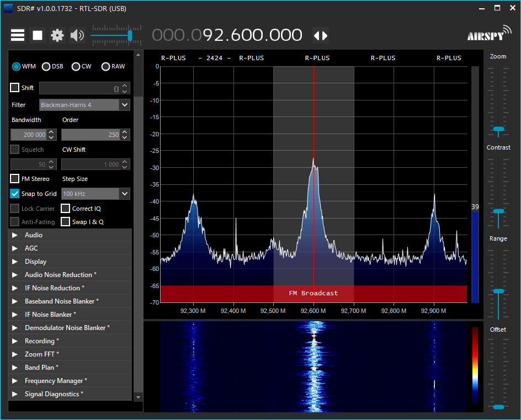Expand the Baseband Noise Blanker panel
The width and height of the screenshot is (521, 420).
click(70, 301)
